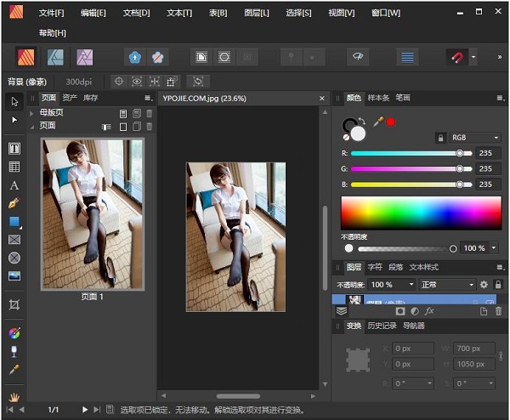The height and width of the screenshot is (420, 510).
Task: Select the Pen tool
Action: click(14, 203)
